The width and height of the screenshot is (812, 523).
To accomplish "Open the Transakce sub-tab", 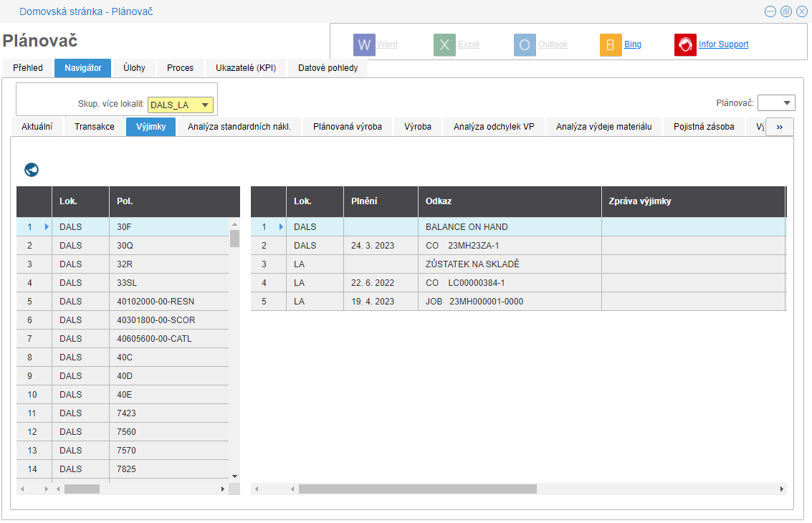I will (95, 127).
